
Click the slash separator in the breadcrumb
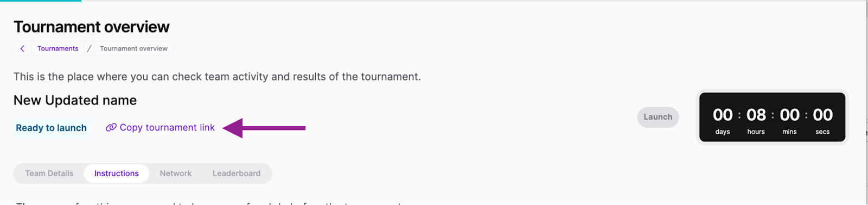pos(90,48)
